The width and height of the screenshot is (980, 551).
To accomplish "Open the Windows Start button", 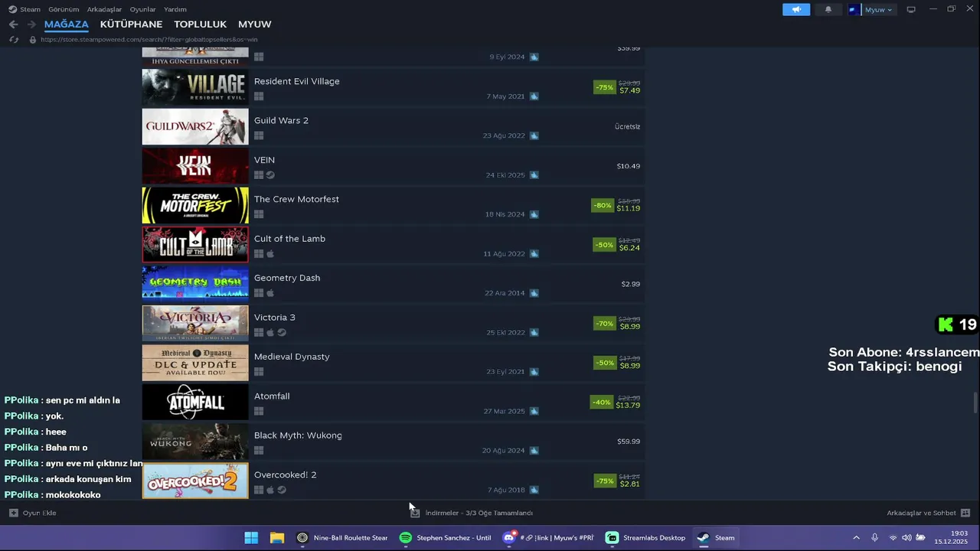I will click(251, 537).
